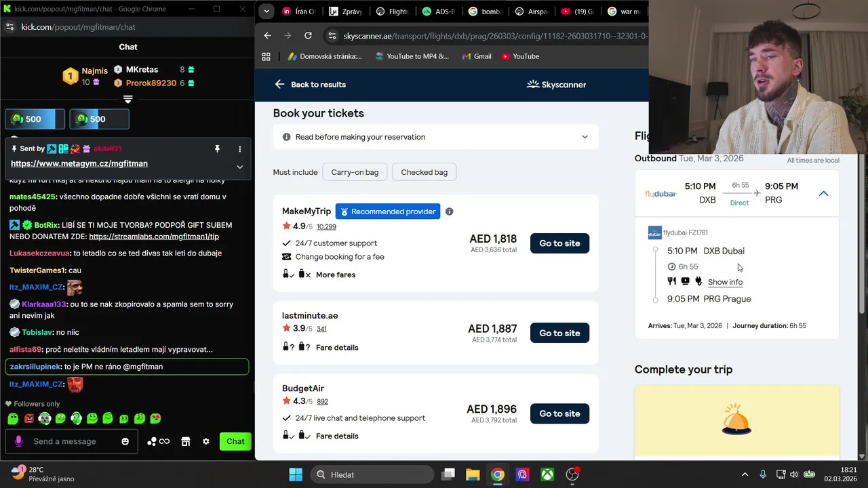Image resolution: width=868 pixels, height=488 pixels.
Task: Open Chrome tab search dropdown
Action: (x=267, y=12)
